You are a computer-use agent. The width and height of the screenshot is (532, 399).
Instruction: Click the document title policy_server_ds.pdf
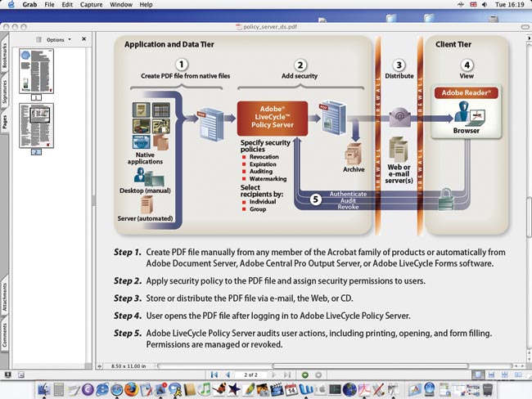[270, 26]
